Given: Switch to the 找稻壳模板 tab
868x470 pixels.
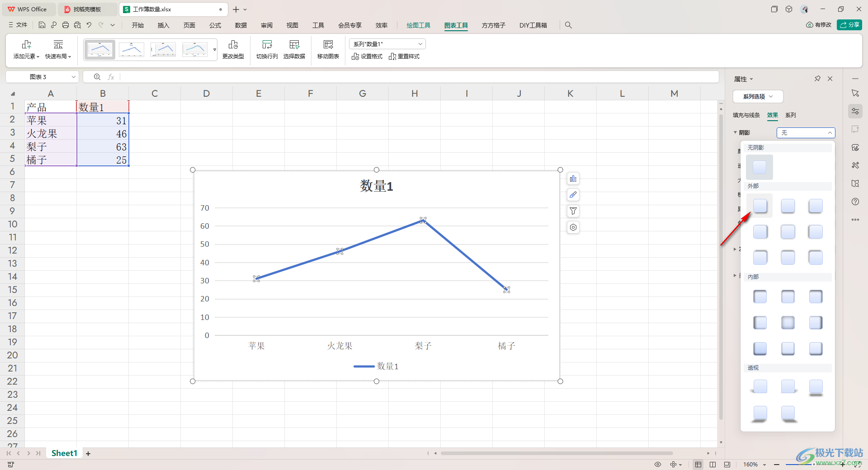Looking at the screenshot, I should click(87, 9).
